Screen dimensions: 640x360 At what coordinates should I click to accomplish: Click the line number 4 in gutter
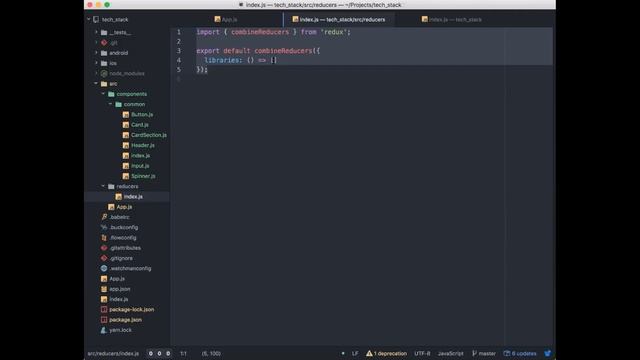click(x=179, y=60)
